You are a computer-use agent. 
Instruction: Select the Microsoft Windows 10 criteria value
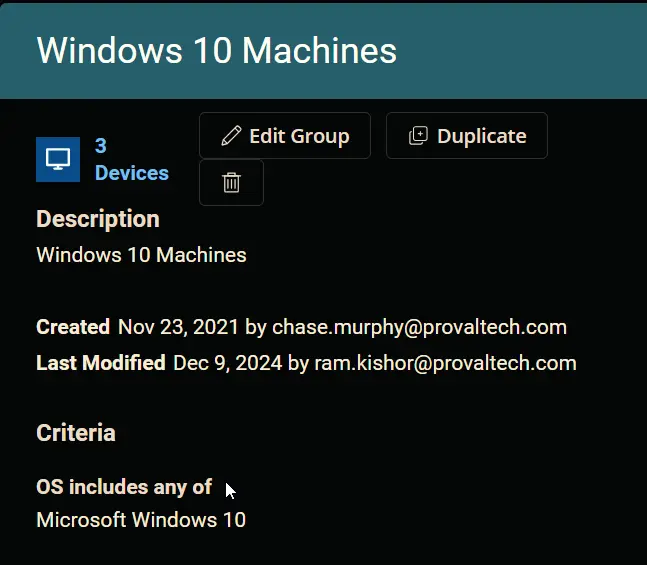141,520
